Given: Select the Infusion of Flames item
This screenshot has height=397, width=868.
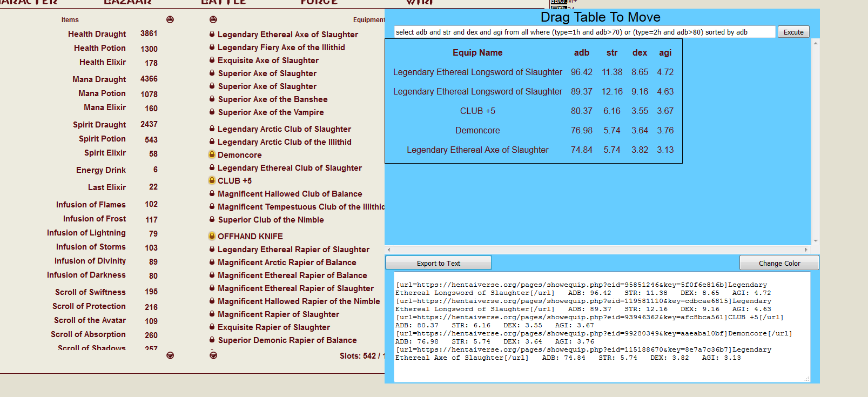Looking at the screenshot, I should coord(91,205).
